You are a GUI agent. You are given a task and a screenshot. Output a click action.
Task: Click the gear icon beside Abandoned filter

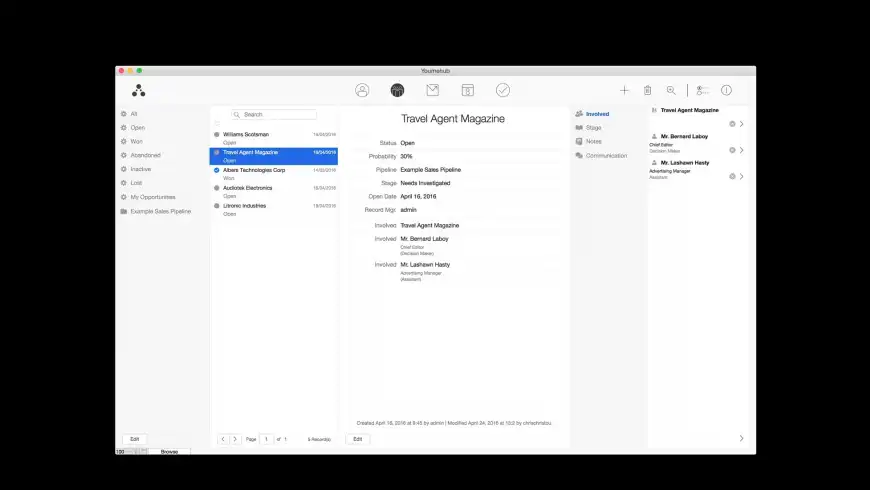pos(124,155)
